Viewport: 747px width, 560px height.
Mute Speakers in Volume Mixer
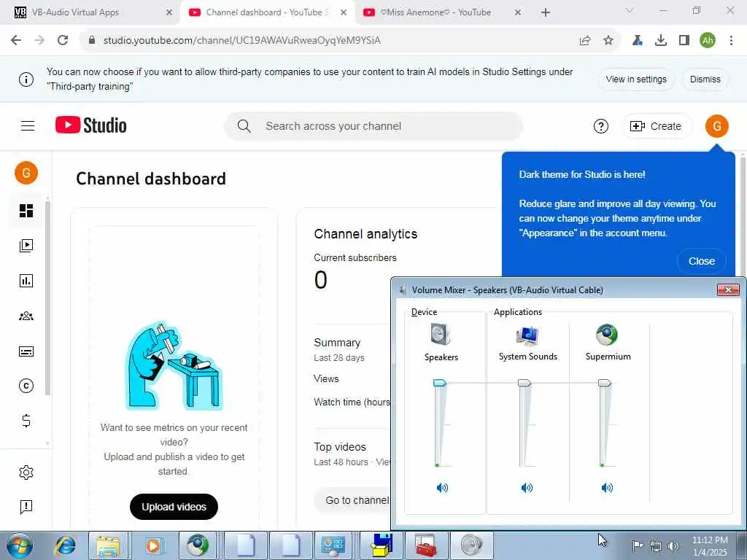point(442,487)
